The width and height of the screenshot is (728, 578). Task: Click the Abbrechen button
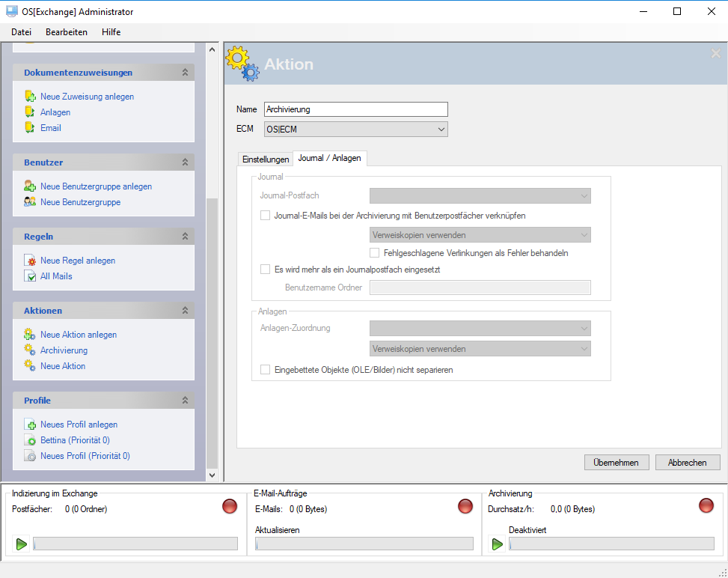(x=687, y=463)
